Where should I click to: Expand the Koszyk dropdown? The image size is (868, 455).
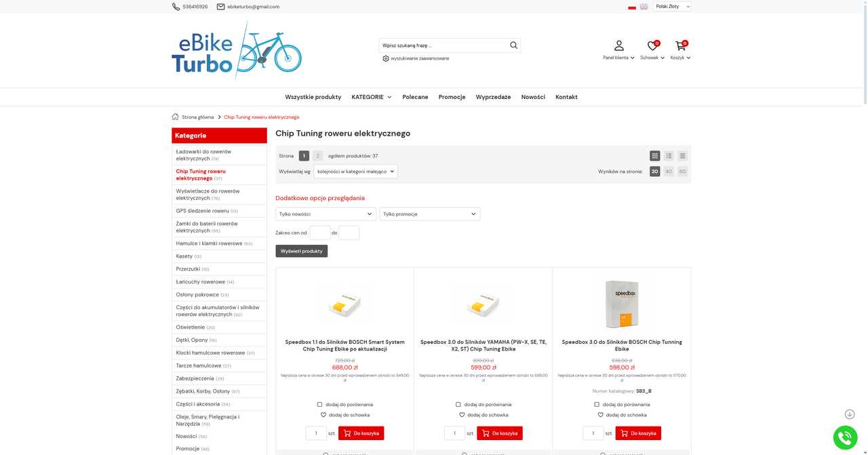click(x=680, y=58)
